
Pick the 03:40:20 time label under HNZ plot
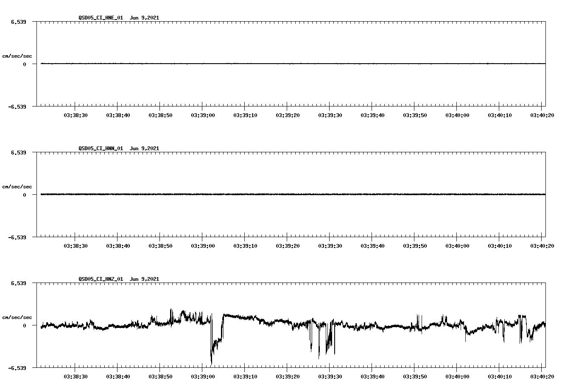(x=542, y=376)
